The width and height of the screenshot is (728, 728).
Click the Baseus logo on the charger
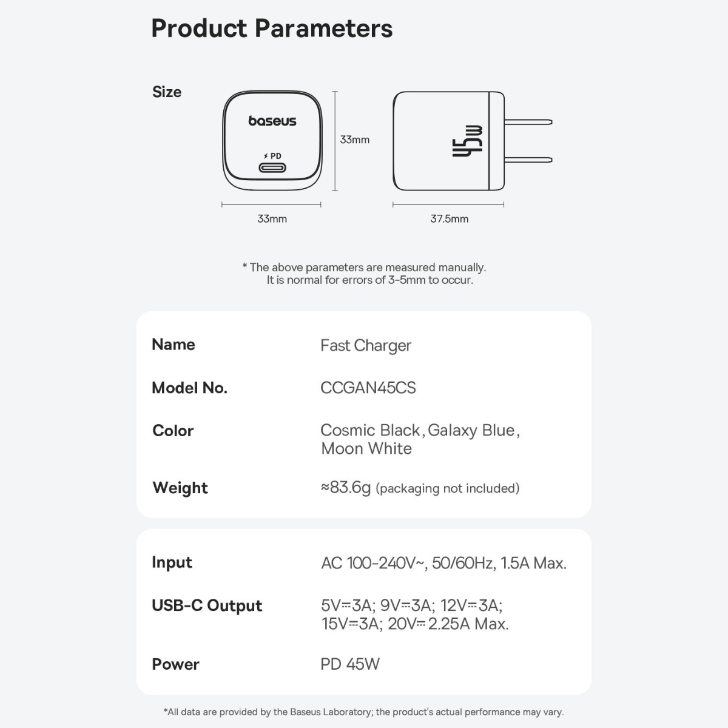tap(272, 121)
